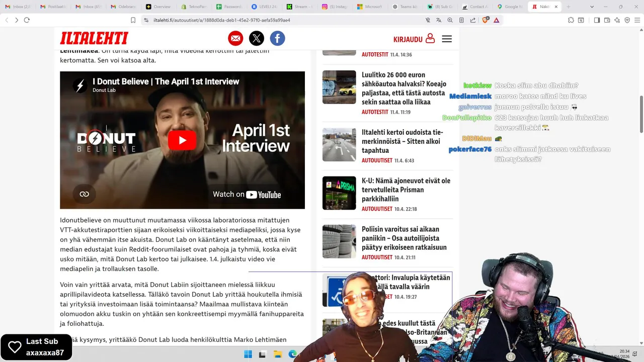Open road markings article thumbnail
644x362 pixels.
click(x=339, y=144)
